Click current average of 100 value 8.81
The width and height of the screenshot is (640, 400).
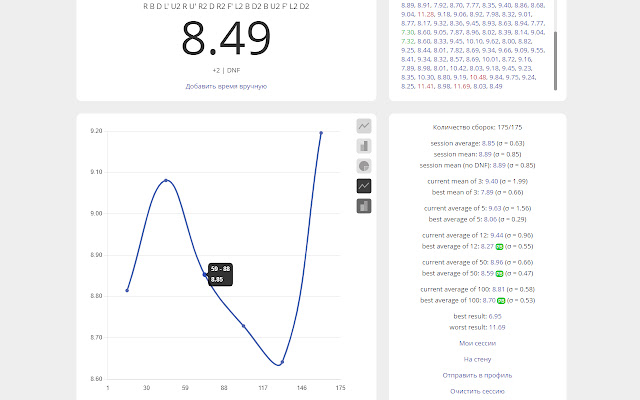click(x=498, y=289)
